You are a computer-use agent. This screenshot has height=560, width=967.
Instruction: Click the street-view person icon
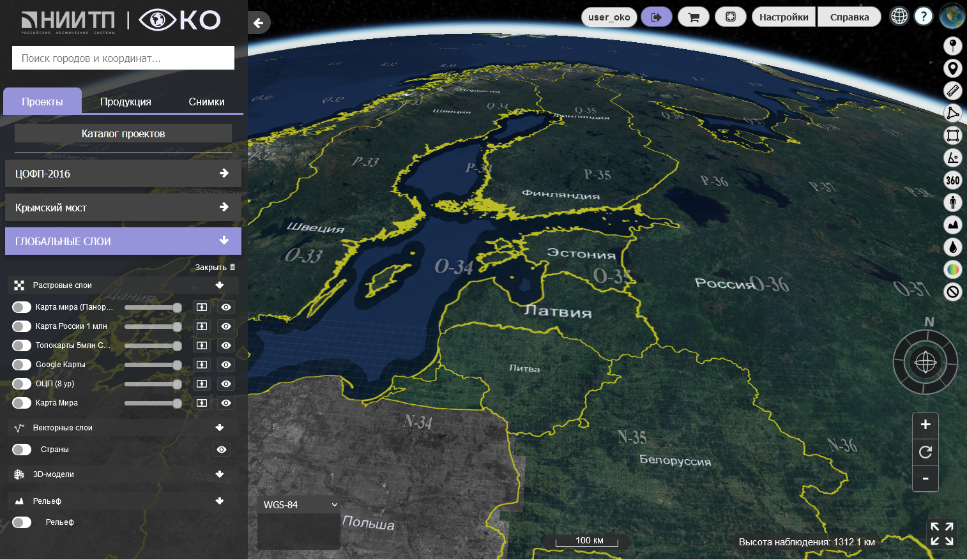click(952, 202)
